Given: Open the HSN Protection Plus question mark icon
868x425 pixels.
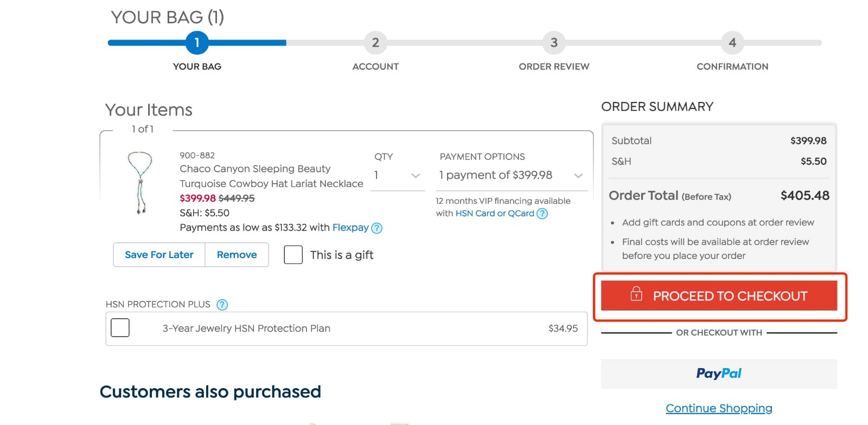Looking at the screenshot, I should coord(222,305).
